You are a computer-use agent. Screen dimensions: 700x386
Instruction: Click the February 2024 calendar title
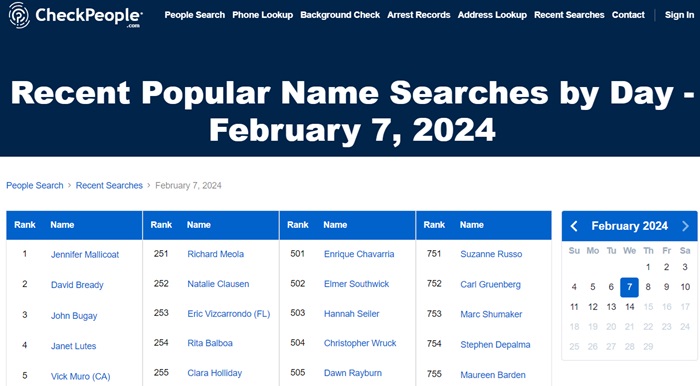tap(629, 226)
